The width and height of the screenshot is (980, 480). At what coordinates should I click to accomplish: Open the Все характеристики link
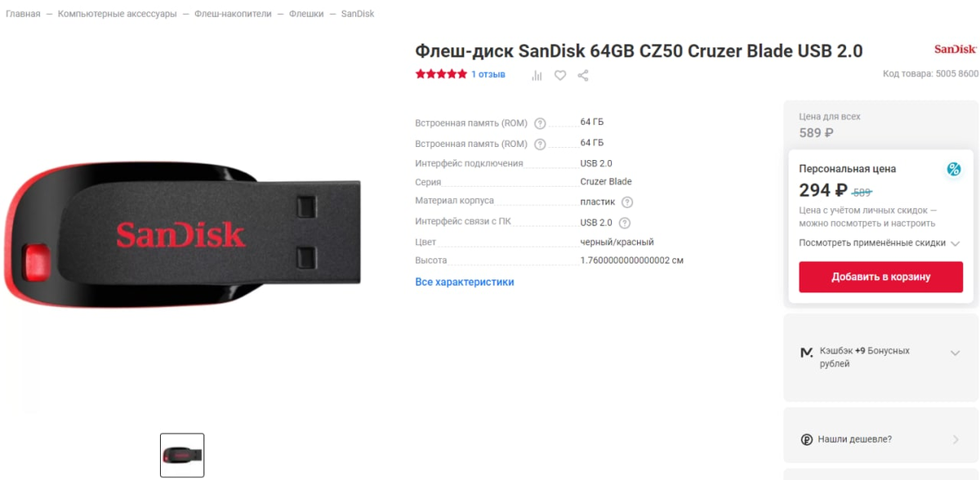point(465,282)
